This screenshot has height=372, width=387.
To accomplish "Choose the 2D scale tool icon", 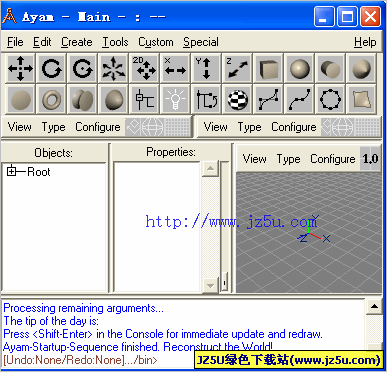I will 144,68.
